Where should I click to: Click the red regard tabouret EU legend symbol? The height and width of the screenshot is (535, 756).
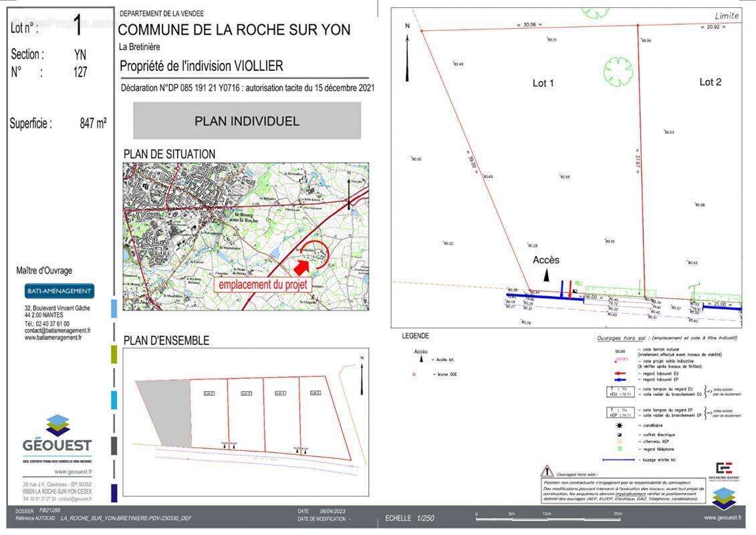(x=620, y=374)
